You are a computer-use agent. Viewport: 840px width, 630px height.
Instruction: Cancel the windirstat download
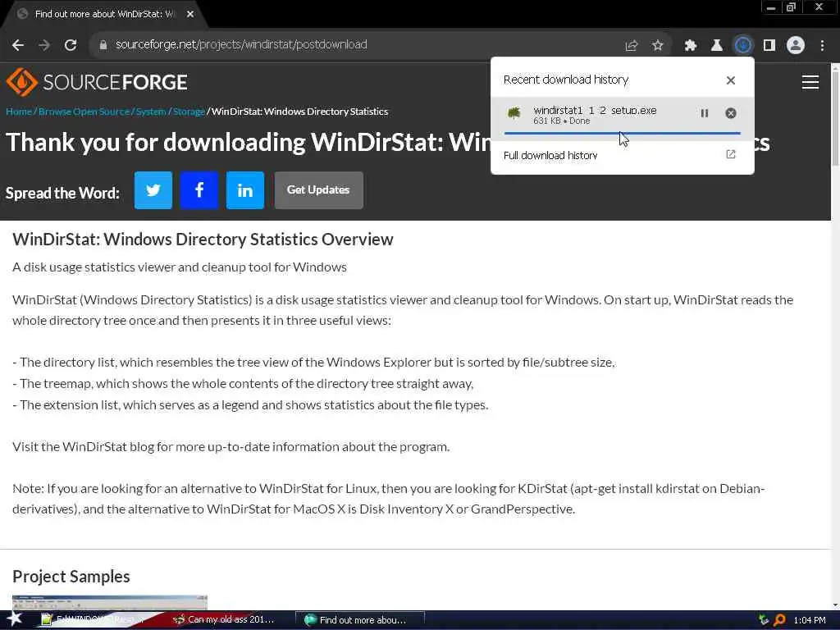pos(731,113)
